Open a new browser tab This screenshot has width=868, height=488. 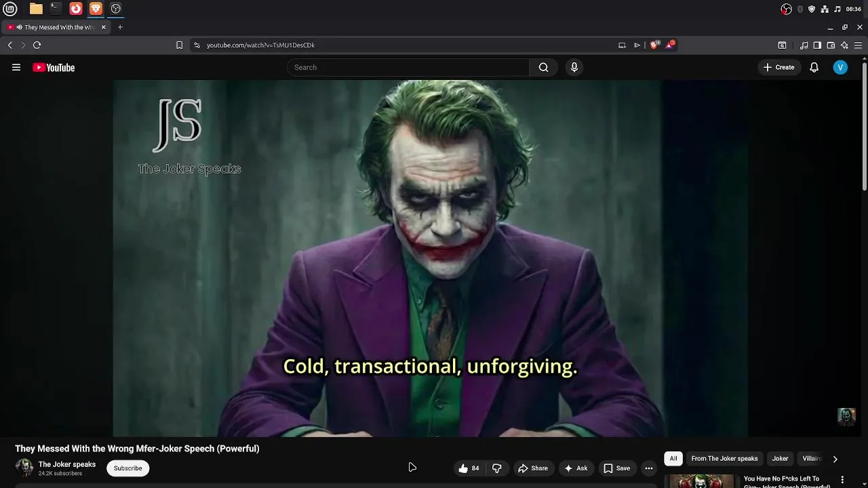point(120,27)
